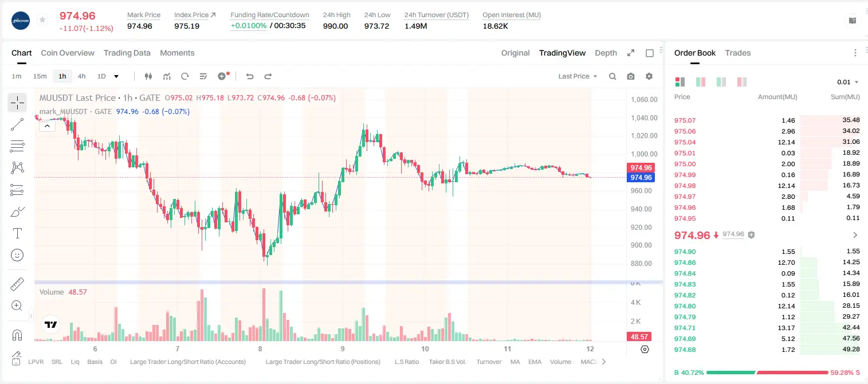
Task: Search symbol with magnifier icon
Action: coord(612,76)
